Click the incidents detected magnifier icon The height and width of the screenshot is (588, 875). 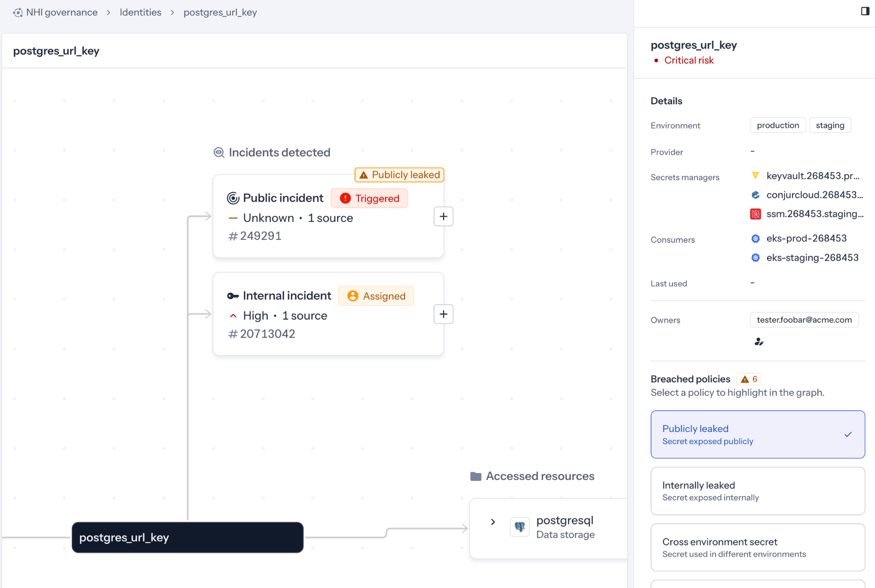coord(219,152)
